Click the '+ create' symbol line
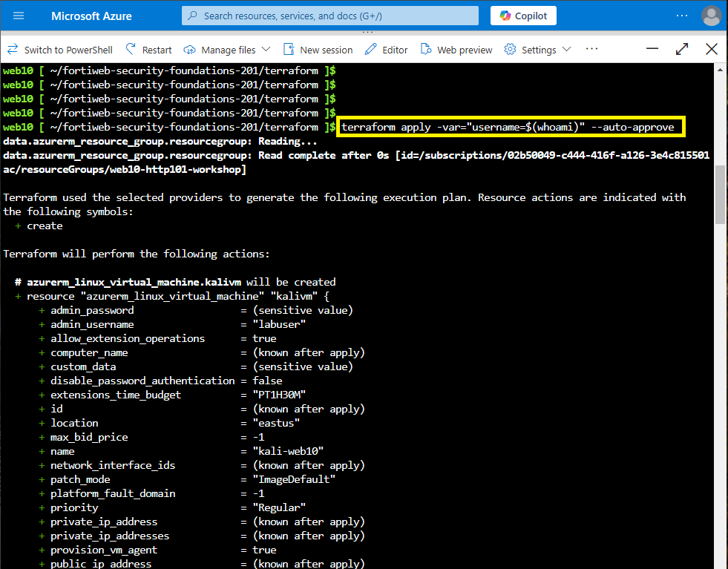This screenshot has width=728, height=569. coord(39,226)
